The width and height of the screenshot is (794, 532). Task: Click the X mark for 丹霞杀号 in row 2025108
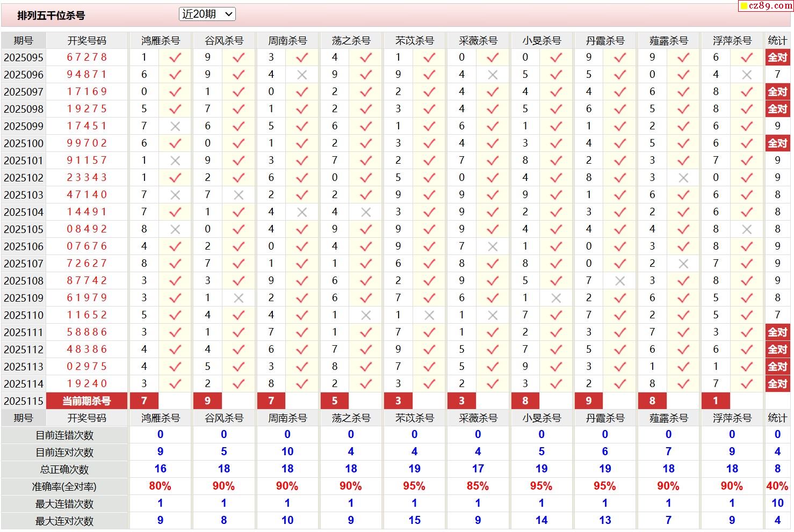(x=620, y=281)
